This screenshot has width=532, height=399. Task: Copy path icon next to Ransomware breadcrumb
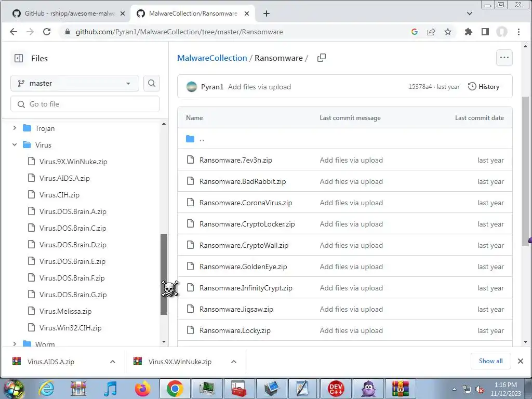tap(321, 58)
